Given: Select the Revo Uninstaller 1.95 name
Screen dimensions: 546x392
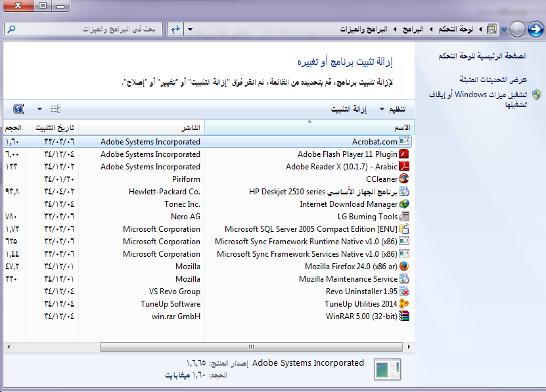Looking at the screenshot, I should click(361, 292).
